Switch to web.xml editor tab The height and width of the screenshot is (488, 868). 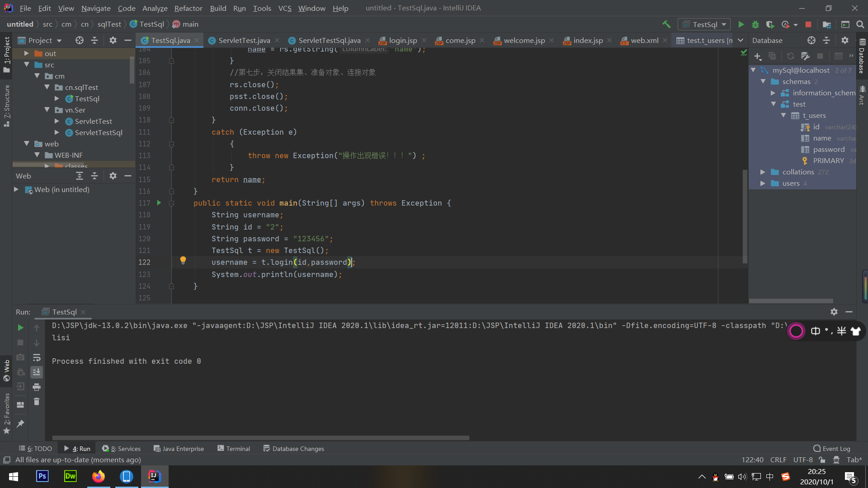[644, 40]
